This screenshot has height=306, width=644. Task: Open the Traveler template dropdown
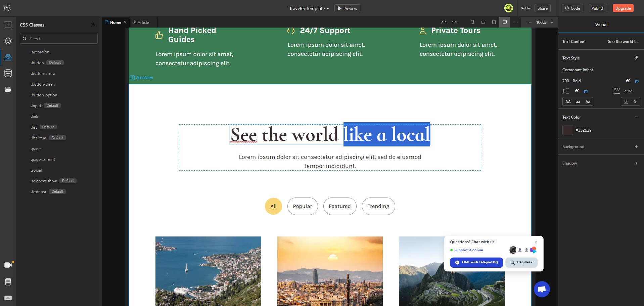(x=309, y=8)
